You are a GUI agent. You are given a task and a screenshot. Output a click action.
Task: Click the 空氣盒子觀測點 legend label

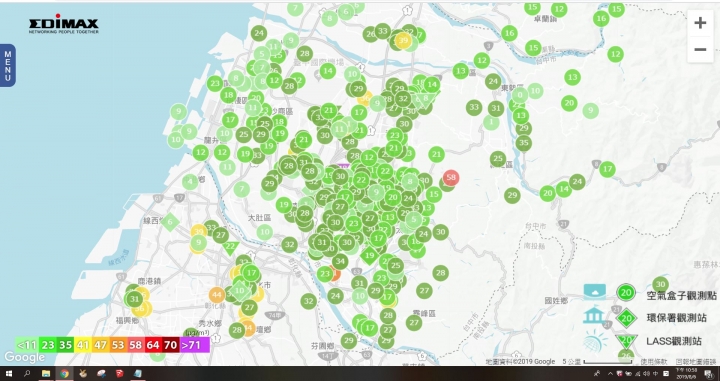(681, 296)
